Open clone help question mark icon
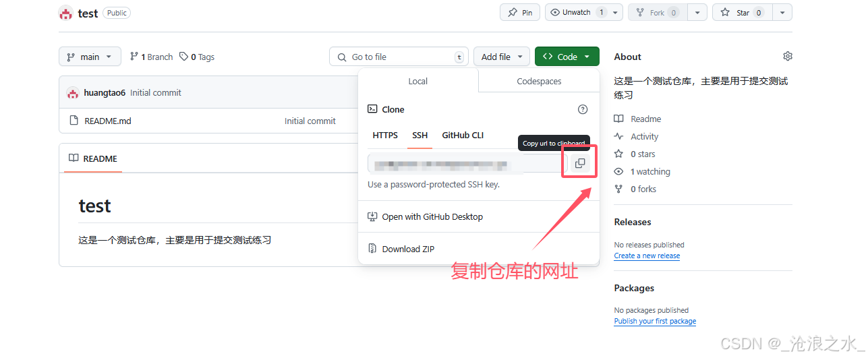Viewport: 868px width, 358px height. (x=583, y=109)
